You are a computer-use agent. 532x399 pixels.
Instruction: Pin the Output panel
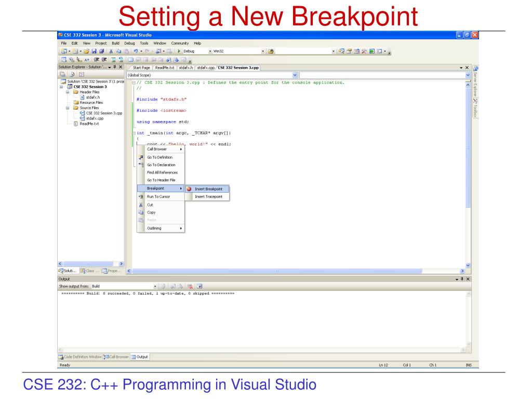point(462,279)
